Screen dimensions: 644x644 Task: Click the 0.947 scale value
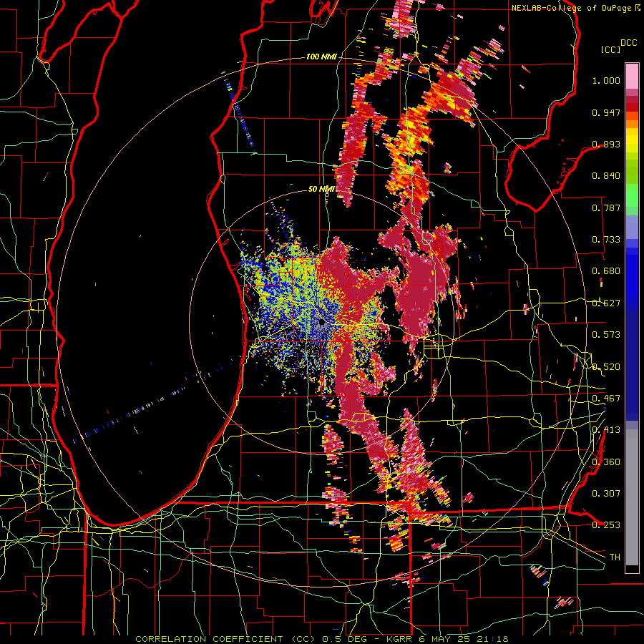coord(606,112)
